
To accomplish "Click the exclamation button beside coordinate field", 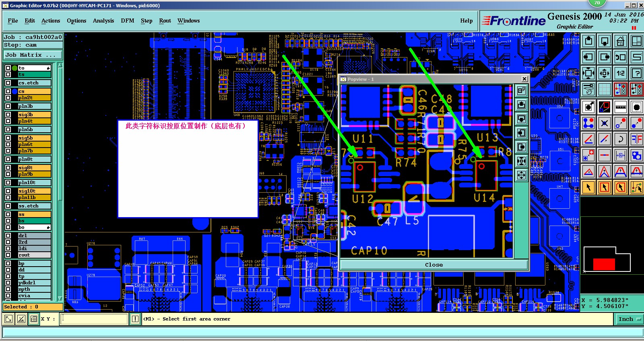I will (x=135, y=319).
